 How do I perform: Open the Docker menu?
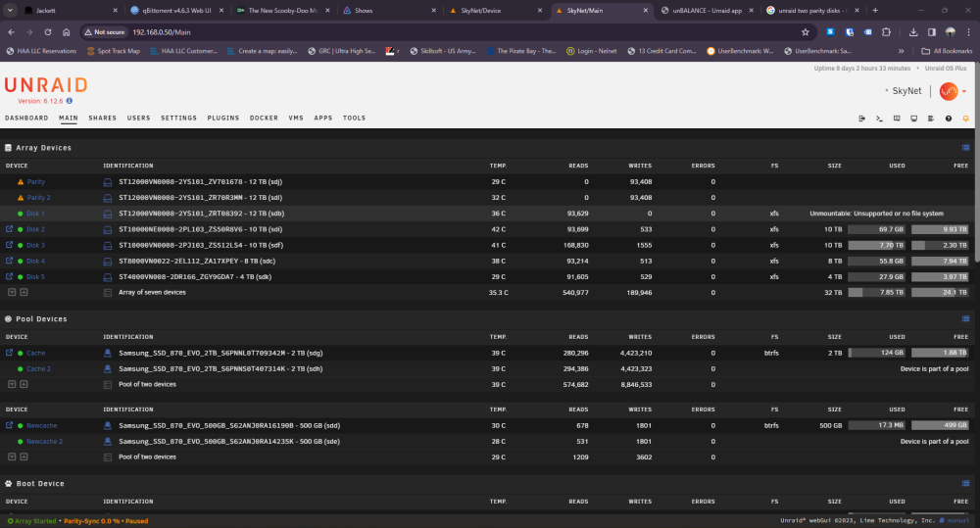264,119
